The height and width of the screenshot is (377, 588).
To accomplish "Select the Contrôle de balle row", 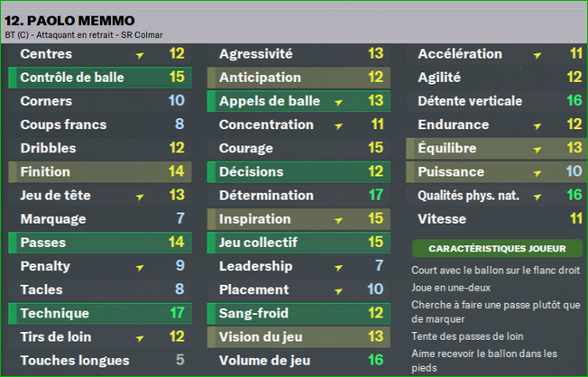I will point(100,78).
